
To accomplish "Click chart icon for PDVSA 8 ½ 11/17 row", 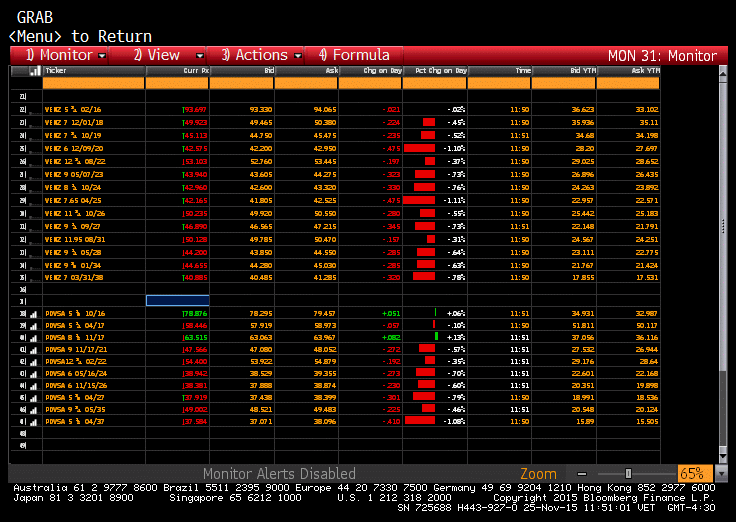I will (33, 338).
